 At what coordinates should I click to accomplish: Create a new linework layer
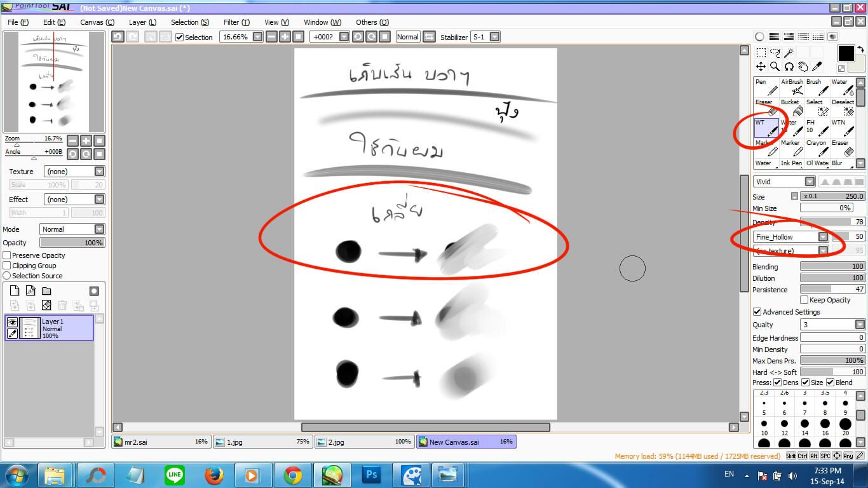point(31,291)
